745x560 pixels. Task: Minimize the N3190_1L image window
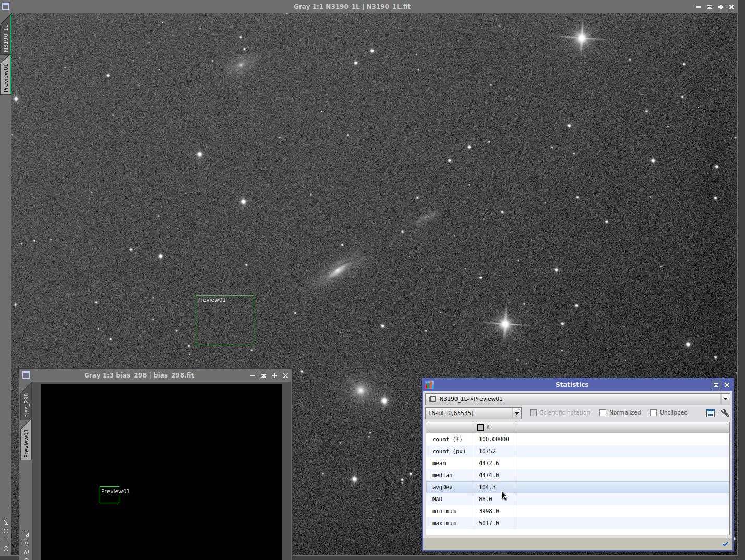pos(699,7)
